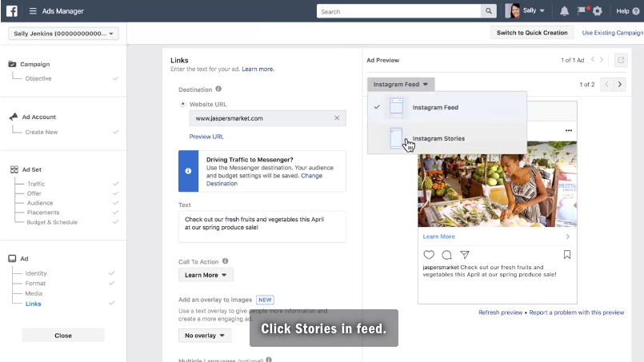Image resolution: width=644 pixels, height=362 pixels.
Task: Go to Placements under Ad Set
Action: tap(43, 213)
